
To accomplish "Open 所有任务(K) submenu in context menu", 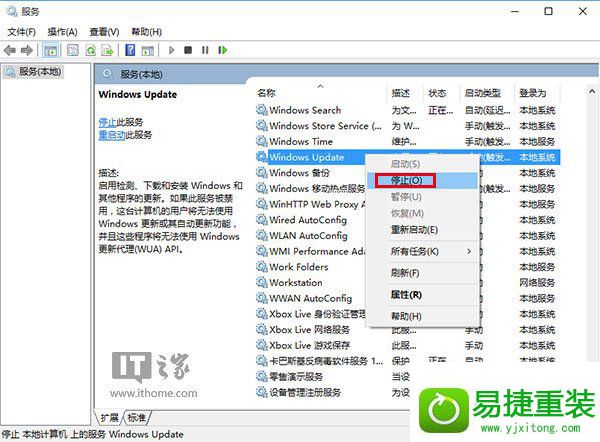I will tap(422, 251).
